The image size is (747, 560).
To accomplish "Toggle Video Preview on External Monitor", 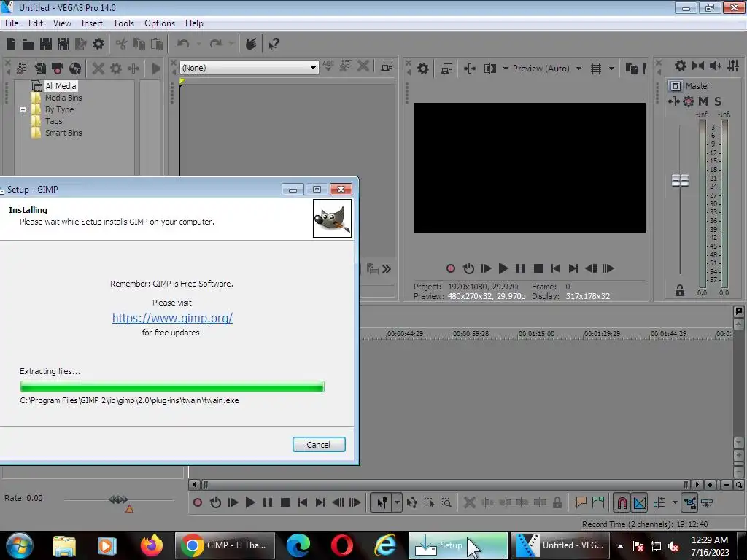I will [446, 69].
